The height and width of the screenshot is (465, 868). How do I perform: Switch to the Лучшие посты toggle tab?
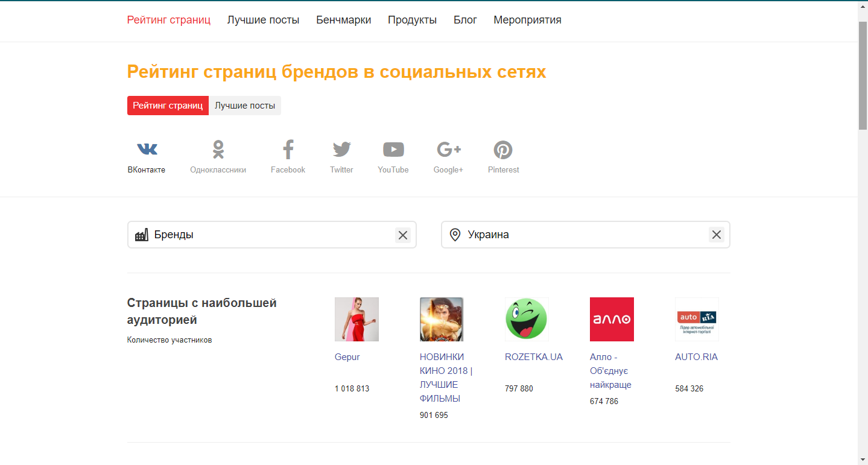click(x=245, y=106)
